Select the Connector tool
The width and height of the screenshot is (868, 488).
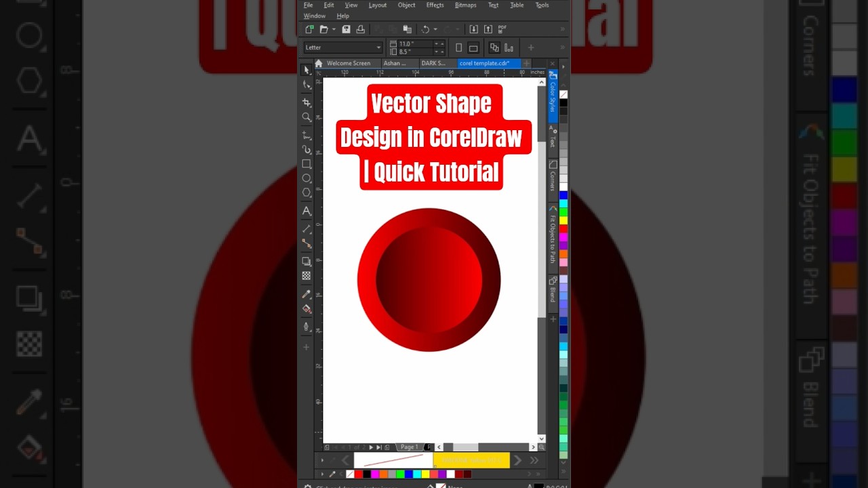pos(307,243)
